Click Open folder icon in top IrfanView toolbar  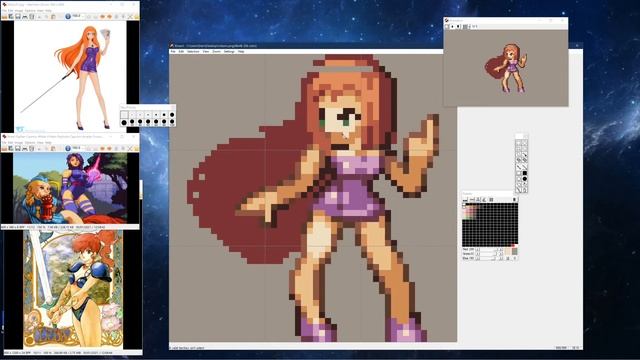[4, 16]
